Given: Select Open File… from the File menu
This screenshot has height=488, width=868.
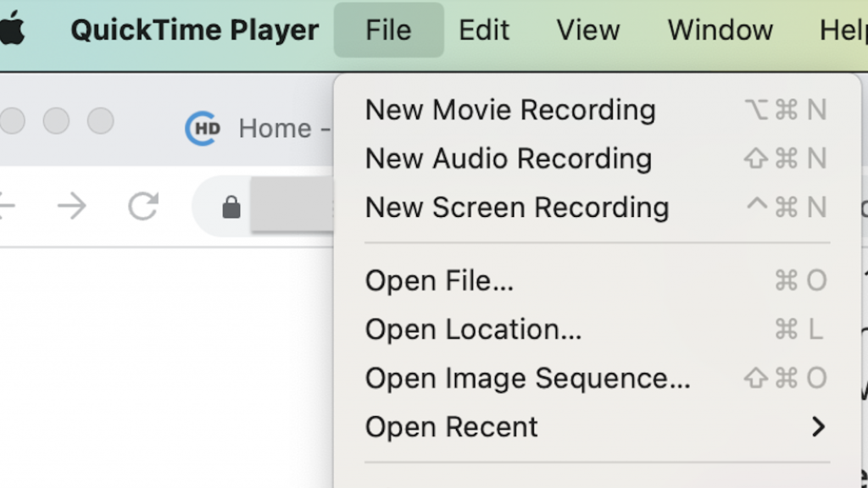Looking at the screenshot, I should coord(597,280).
